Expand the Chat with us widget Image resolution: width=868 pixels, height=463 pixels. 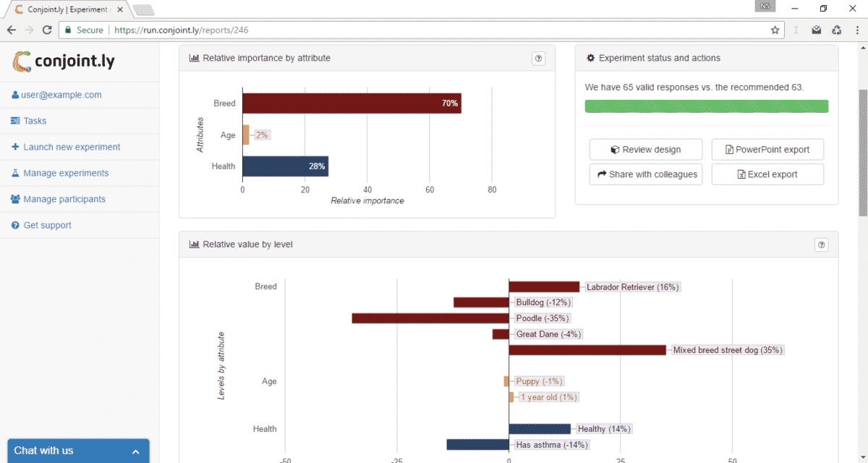click(x=78, y=451)
